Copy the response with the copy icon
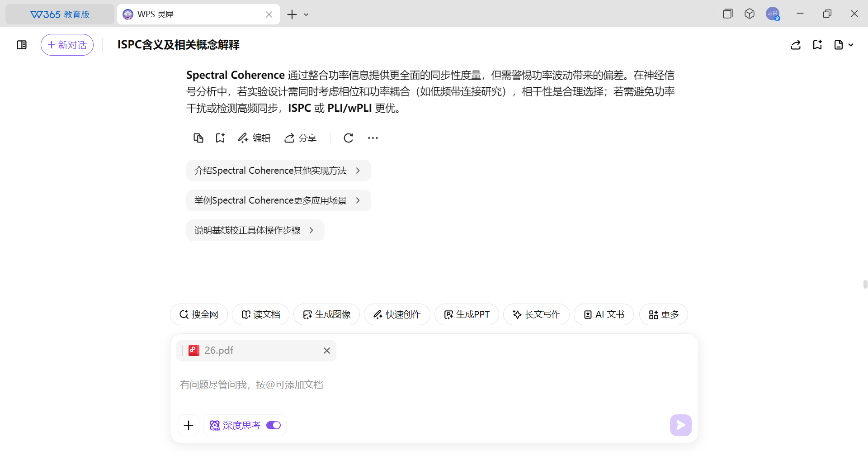868x456 pixels. pyautogui.click(x=198, y=138)
